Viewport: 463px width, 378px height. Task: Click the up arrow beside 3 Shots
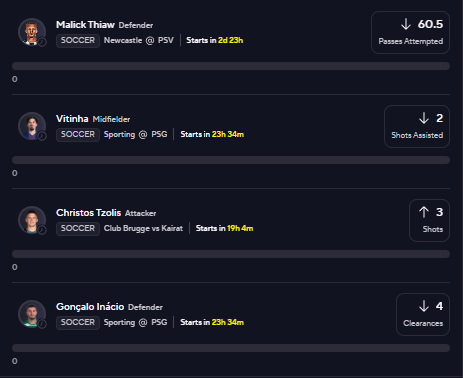pyautogui.click(x=424, y=212)
